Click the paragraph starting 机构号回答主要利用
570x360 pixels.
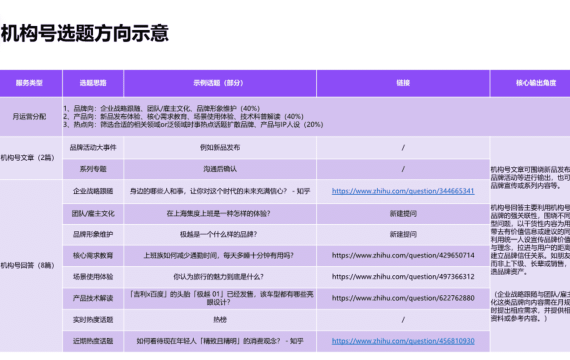[x=530, y=240]
